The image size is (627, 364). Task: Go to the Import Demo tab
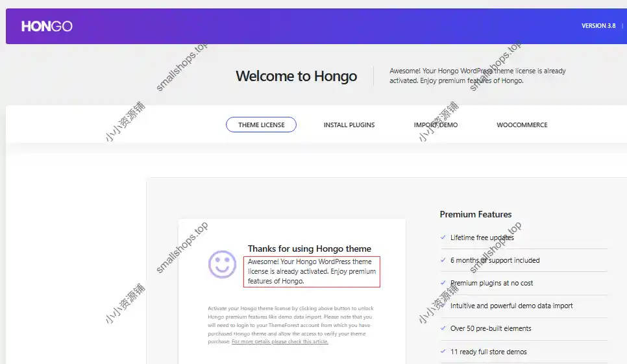point(436,125)
